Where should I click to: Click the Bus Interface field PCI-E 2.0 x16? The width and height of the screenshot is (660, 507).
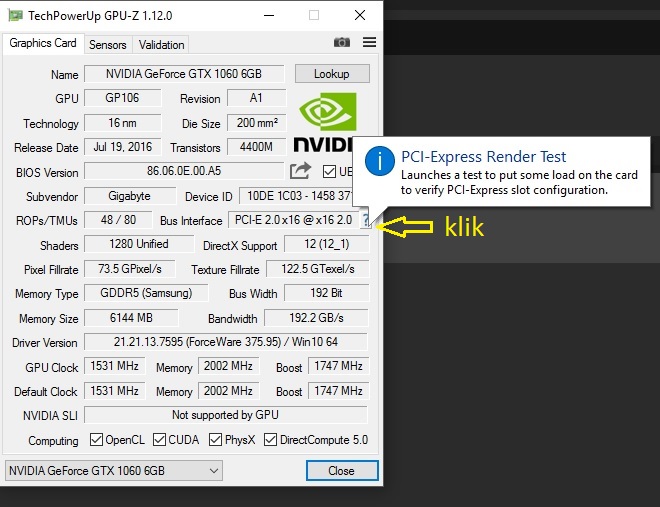coord(294,220)
